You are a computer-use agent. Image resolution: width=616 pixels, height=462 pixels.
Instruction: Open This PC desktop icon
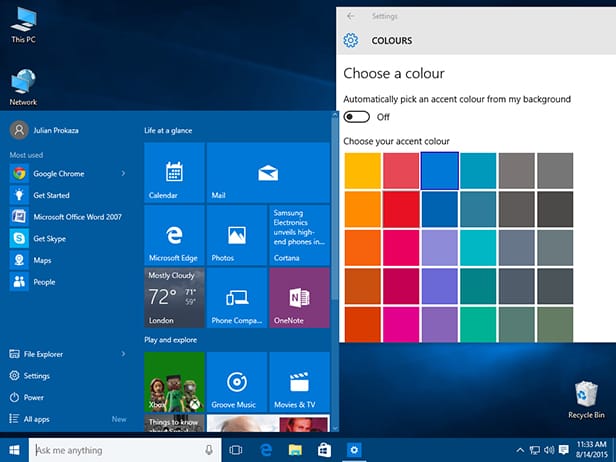23,24
